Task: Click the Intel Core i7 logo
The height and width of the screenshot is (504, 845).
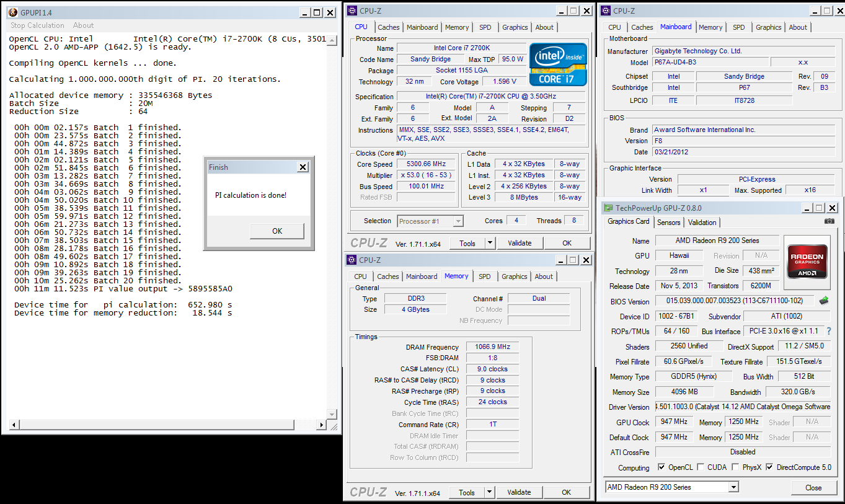Action: click(x=558, y=64)
